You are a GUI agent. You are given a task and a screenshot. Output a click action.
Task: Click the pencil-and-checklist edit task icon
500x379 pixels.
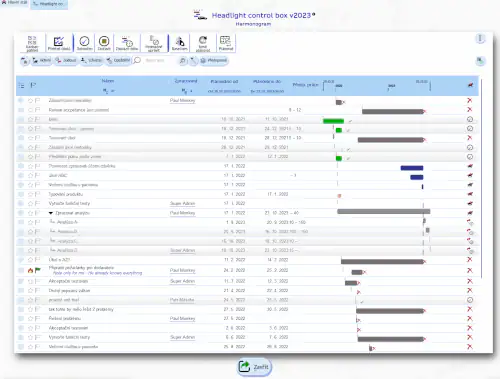(x=59, y=43)
